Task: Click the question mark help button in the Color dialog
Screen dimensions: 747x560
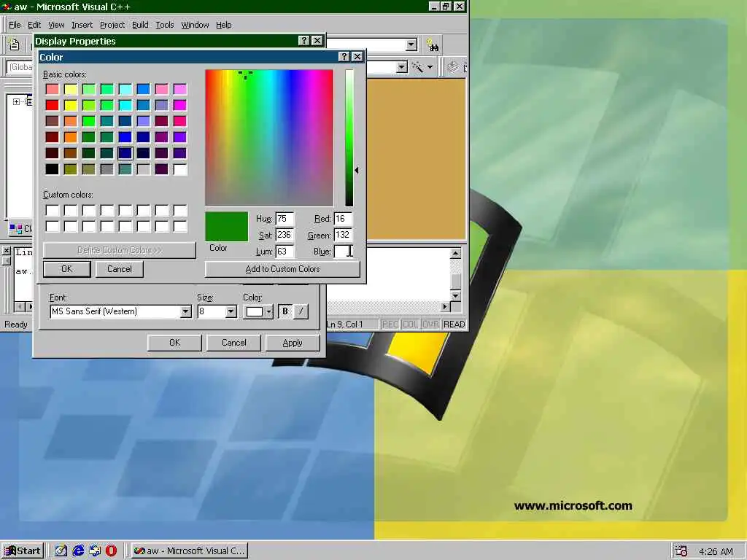Action: tap(344, 57)
